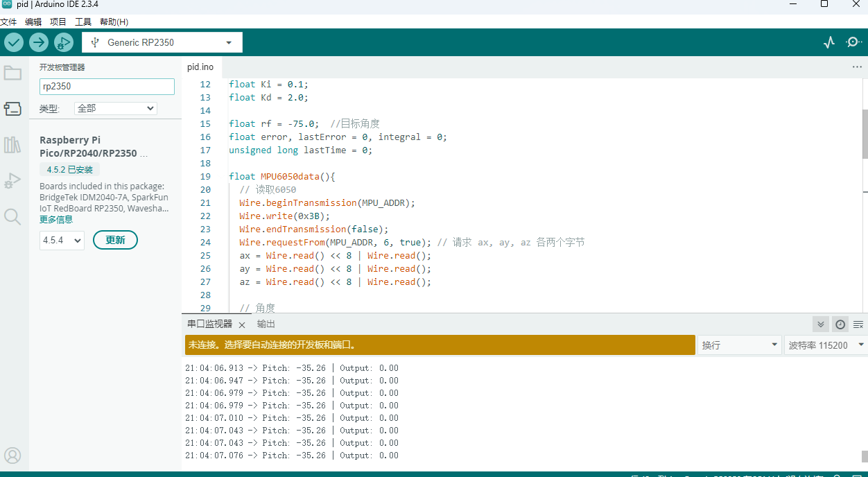The image size is (868, 477).
Task: Open the 波特率 115200 baud rate dropdown
Action: [826, 345]
